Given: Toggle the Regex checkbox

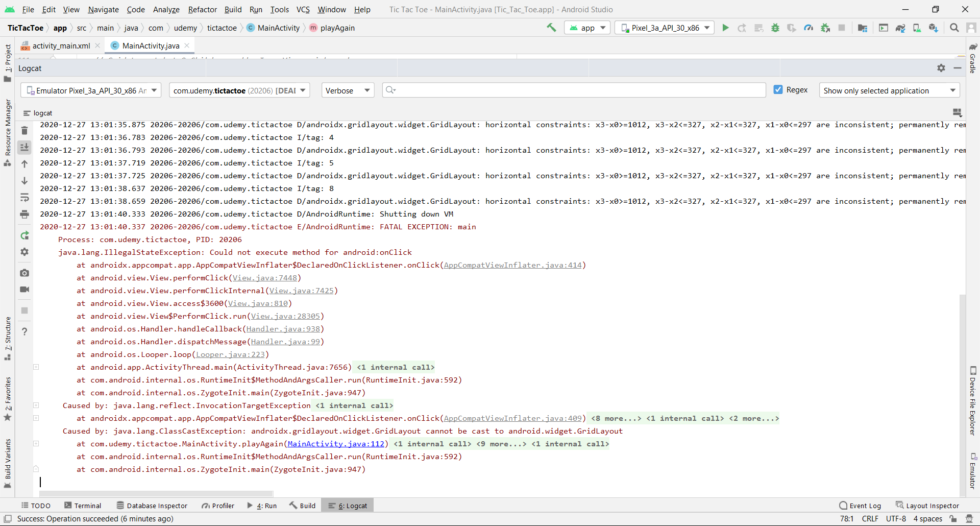Looking at the screenshot, I should pyautogui.click(x=778, y=90).
